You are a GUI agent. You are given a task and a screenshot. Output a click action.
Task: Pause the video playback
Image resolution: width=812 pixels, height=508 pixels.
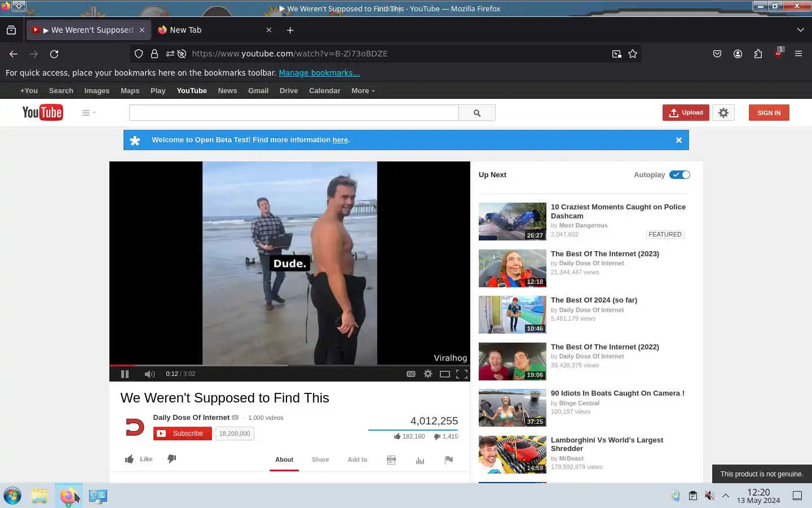[125, 374]
